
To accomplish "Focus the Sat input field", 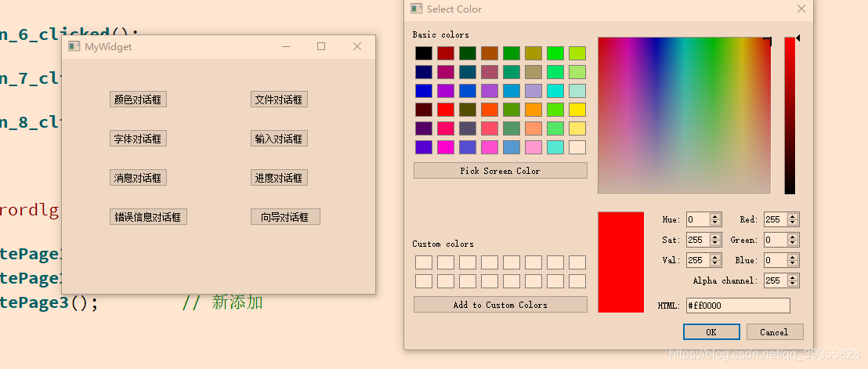I will pos(699,240).
